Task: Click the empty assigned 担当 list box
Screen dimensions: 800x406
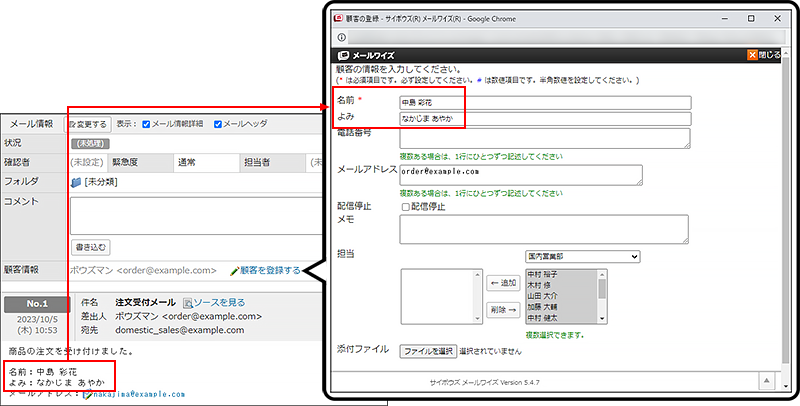Action: coord(441,296)
